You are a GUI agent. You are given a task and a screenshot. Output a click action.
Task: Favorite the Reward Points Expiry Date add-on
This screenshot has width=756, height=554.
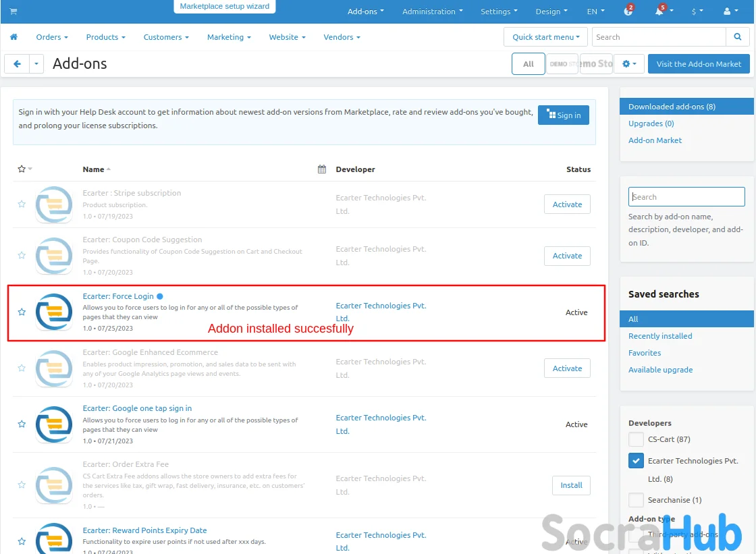pos(22,541)
